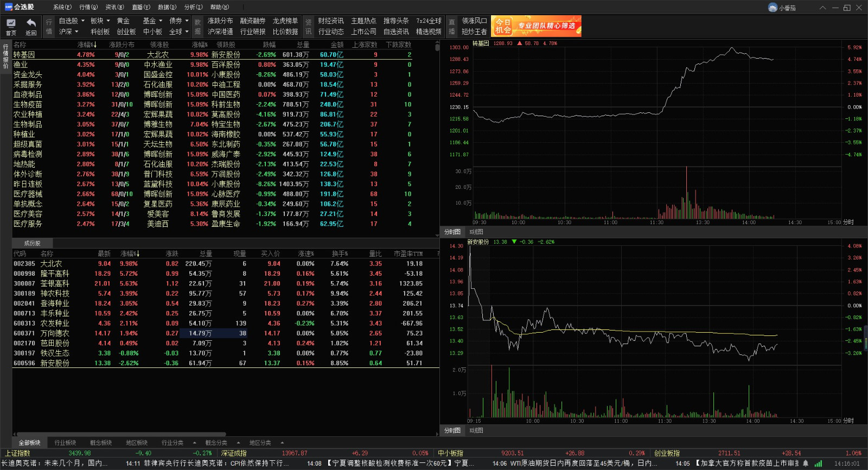Open 财经资讯 news

point(331,21)
